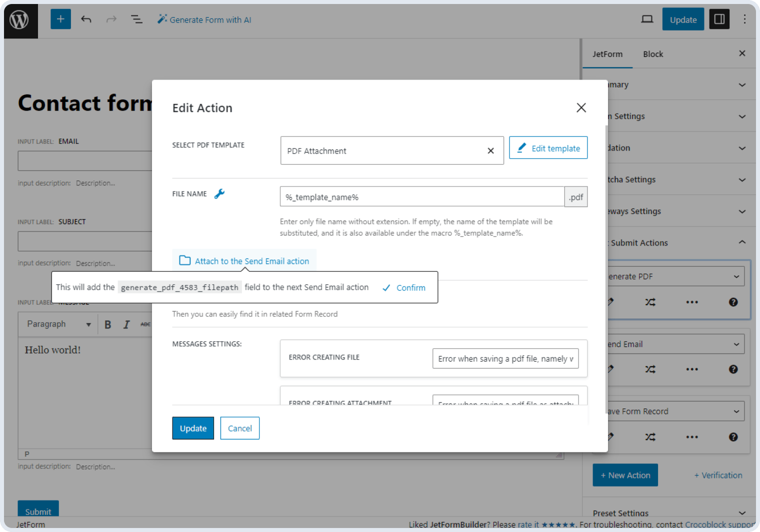Click inside the file name input field
Viewport: 760px width, 532px height.
point(421,196)
